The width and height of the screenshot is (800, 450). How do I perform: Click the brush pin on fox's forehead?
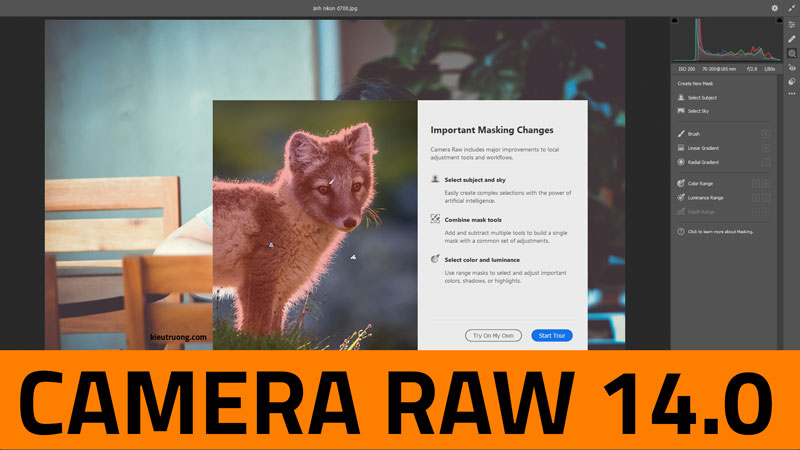click(332, 181)
